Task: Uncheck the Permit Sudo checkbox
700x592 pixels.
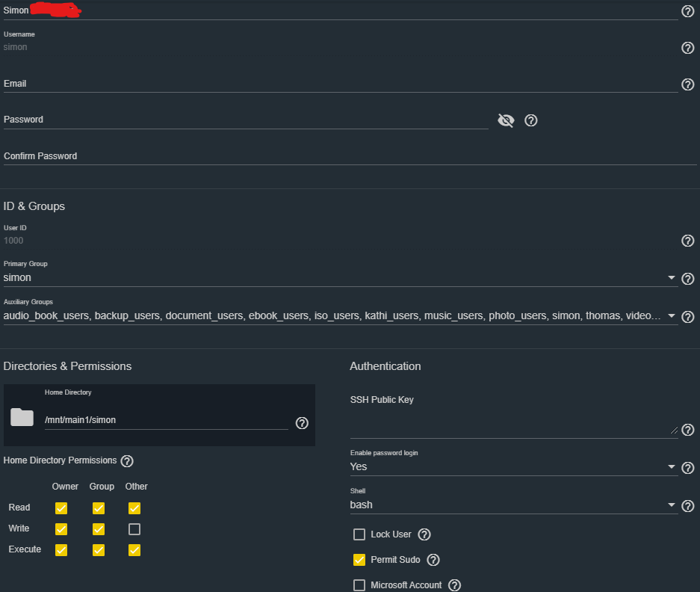Action: [359, 560]
